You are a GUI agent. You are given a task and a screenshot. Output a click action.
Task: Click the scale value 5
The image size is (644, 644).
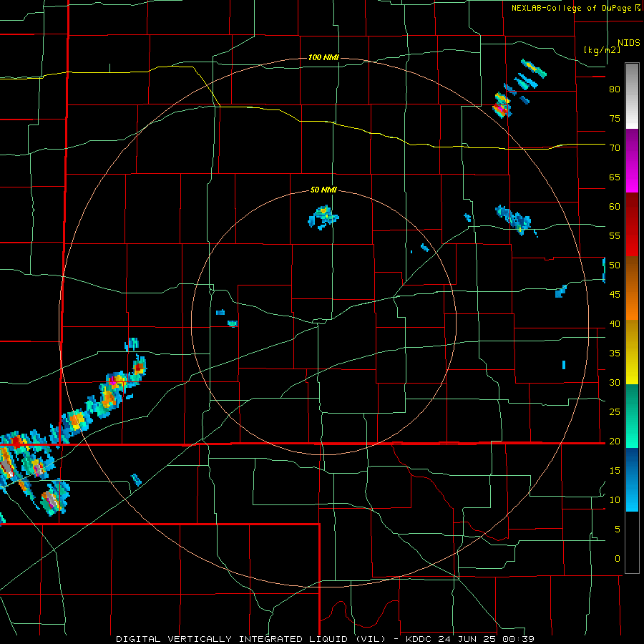[x=618, y=530]
